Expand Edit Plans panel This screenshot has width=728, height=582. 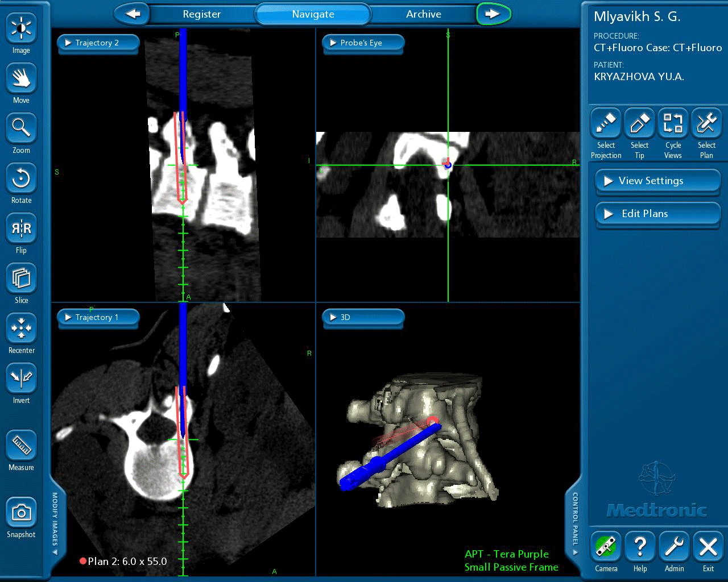click(658, 214)
